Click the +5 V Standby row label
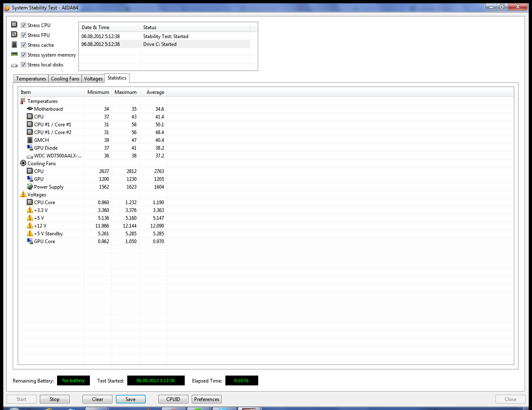532x410 pixels. (48, 234)
